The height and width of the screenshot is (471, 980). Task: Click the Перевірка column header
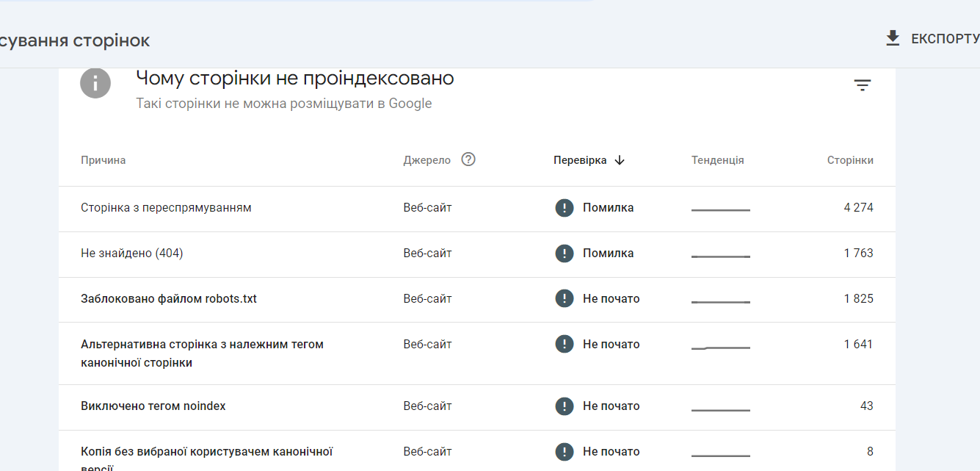pyautogui.click(x=580, y=160)
